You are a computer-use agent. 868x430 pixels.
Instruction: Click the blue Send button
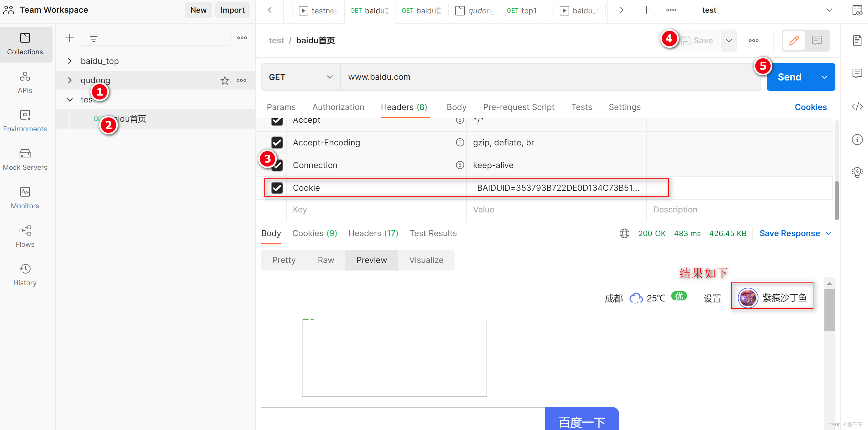789,77
